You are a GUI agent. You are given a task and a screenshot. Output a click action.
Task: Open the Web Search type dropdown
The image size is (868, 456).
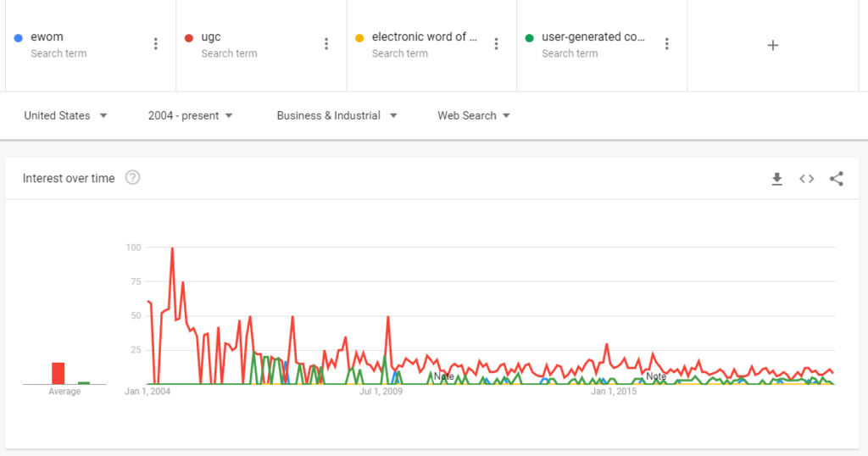click(x=473, y=115)
